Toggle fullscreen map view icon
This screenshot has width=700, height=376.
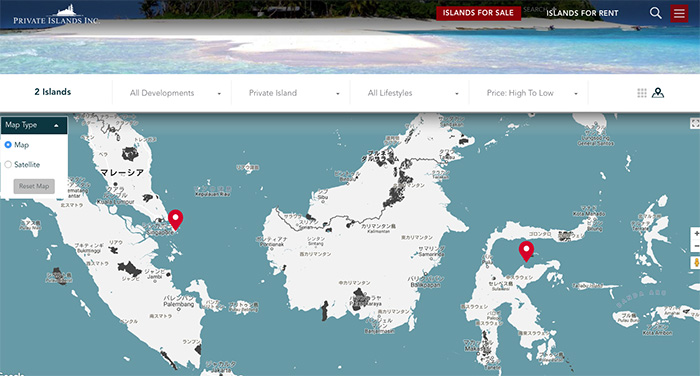pyautogui.click(x=695, y=123)
